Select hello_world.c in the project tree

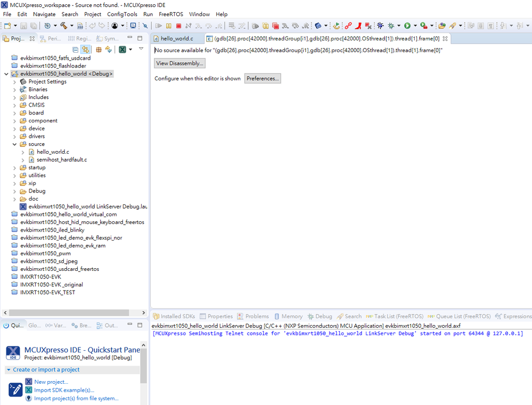[x=53, y=152]
